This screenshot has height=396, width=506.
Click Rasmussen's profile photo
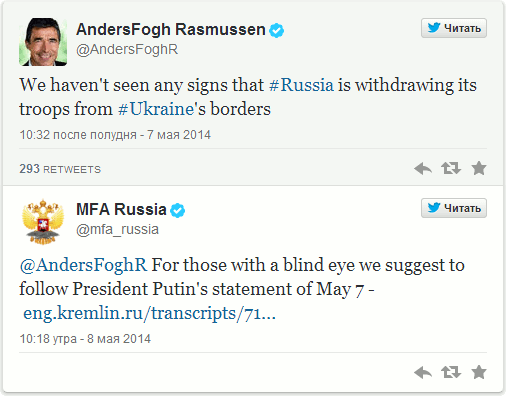pyautogui.click(x=43, y=42)
